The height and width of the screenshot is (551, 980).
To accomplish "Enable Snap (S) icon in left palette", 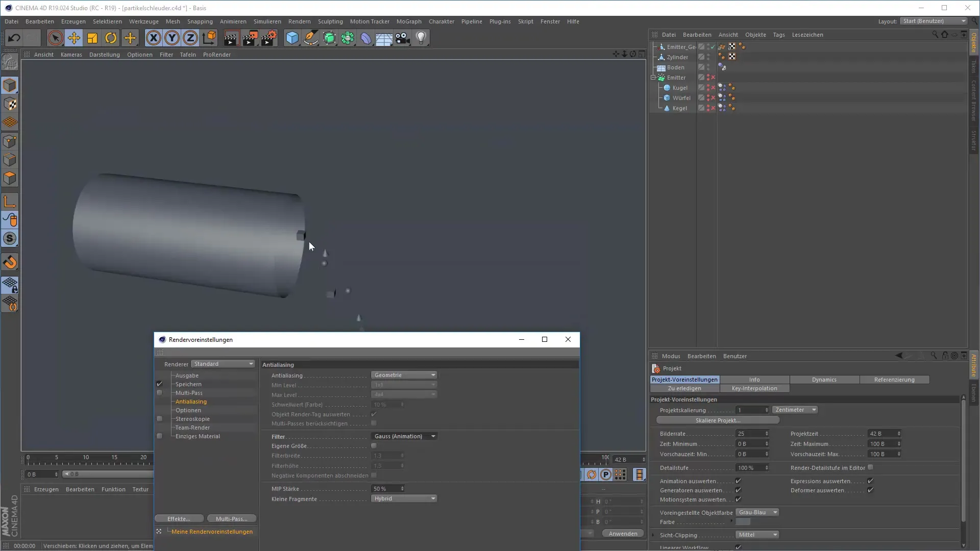I will [x=10, y=238].
